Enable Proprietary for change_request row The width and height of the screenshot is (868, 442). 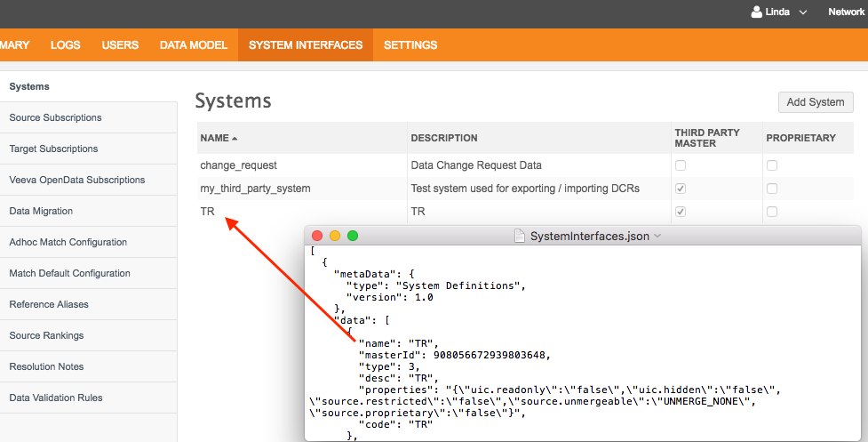tap(772, 165)
